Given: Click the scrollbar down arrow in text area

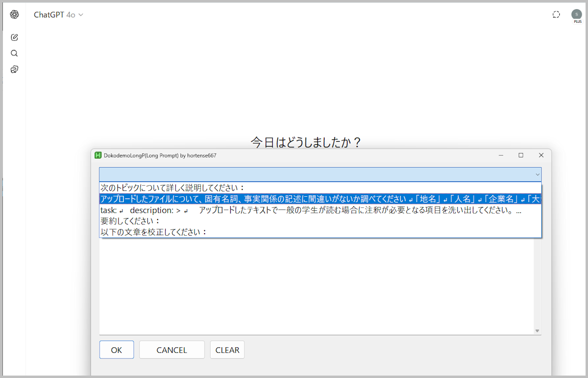Looking at the screenshot, I should click(537, 331).
